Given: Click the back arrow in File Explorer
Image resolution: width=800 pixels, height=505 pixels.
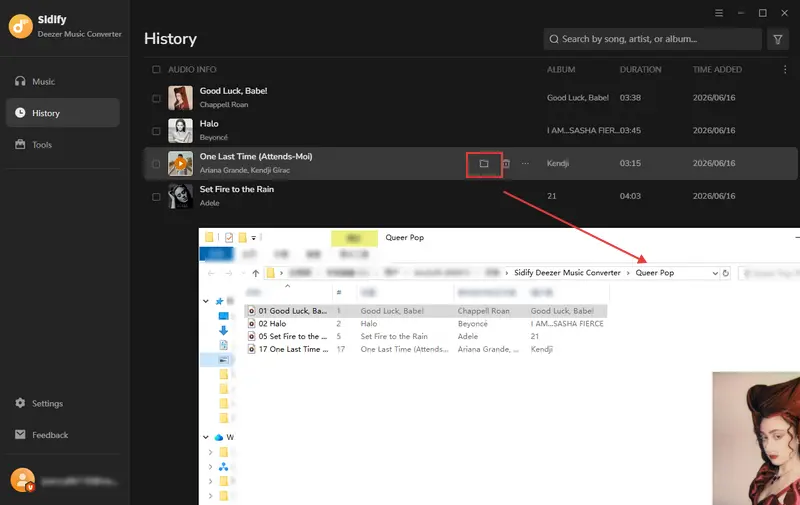Looking at the screenshot, I should click(x=211, y=273).
